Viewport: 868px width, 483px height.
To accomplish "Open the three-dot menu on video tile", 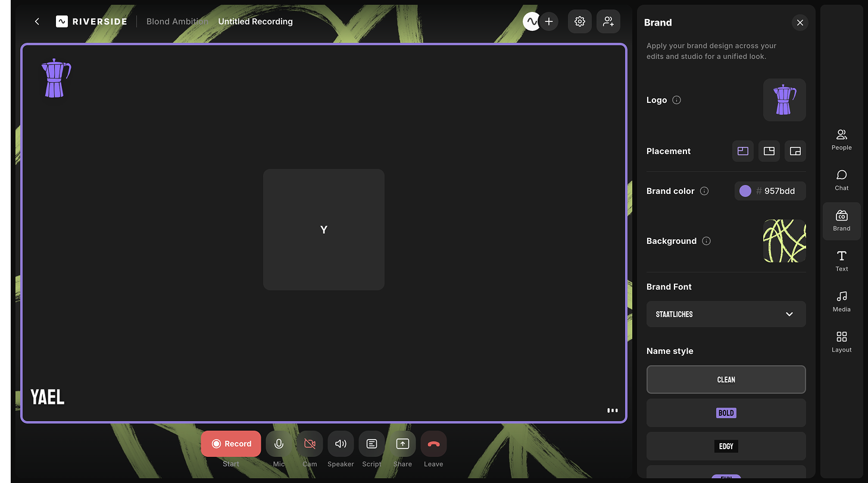I will (x=612, y=410).
